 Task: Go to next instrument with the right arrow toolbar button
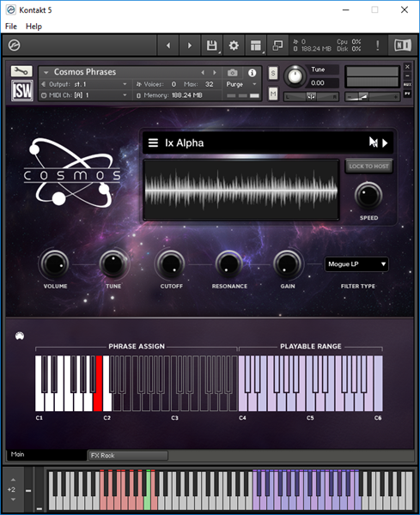pos(190,45)
